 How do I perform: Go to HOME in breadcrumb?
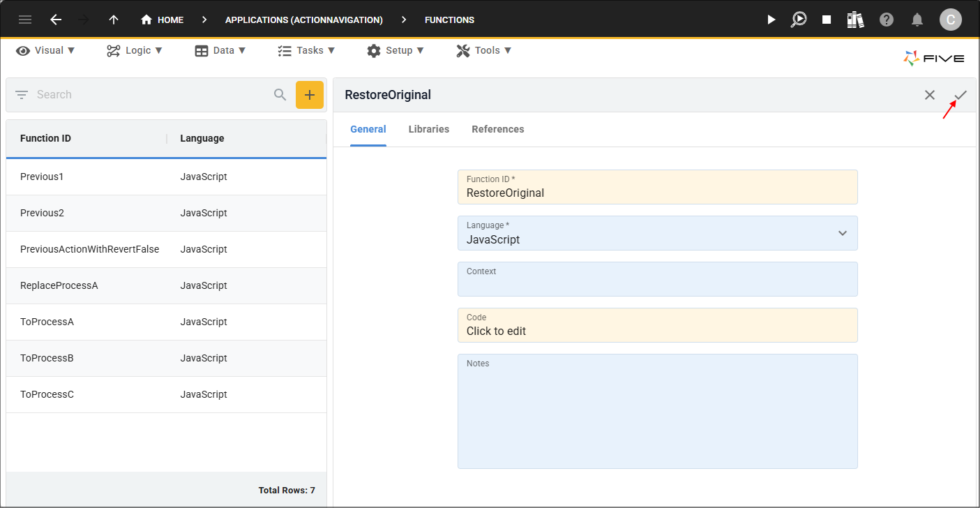pyautogui.click(x=162, y=20)
